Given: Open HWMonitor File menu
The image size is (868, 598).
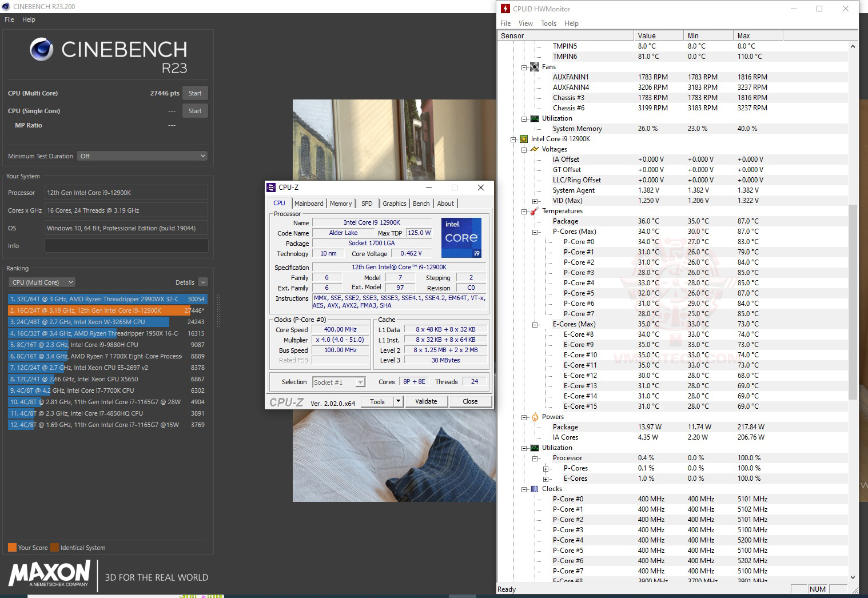Looking at the screenshot, I should 505,23.
